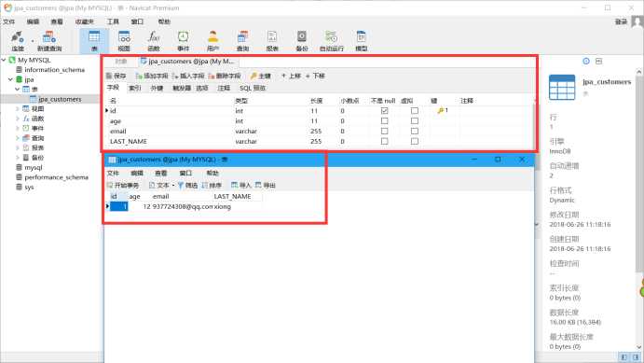Screen dimensions: 644x363
Task: Open the jpa_customers @jpa designer tab
Action: pos(188,62)
